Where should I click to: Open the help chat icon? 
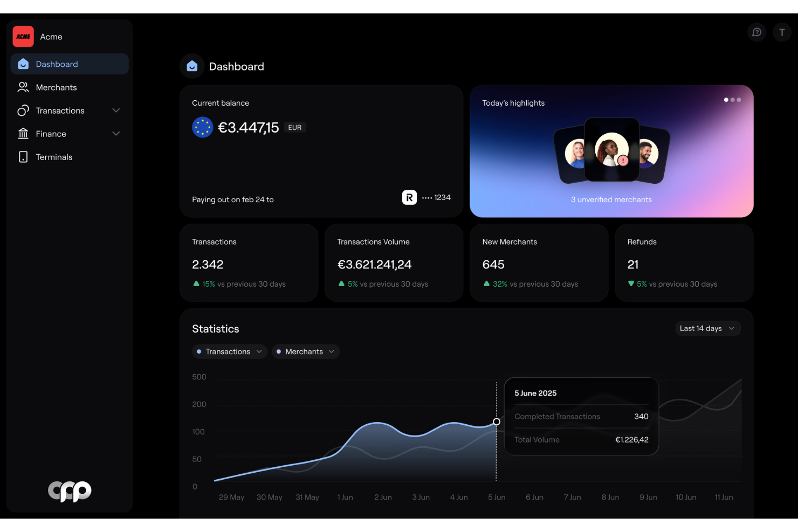click(x=756, y=32)
